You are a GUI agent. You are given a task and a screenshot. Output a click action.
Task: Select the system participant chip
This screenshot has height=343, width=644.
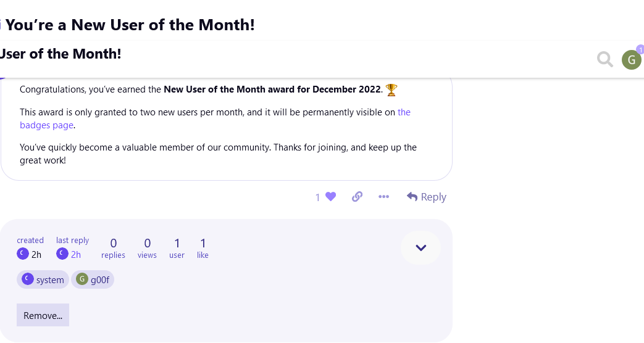point(43,279)
